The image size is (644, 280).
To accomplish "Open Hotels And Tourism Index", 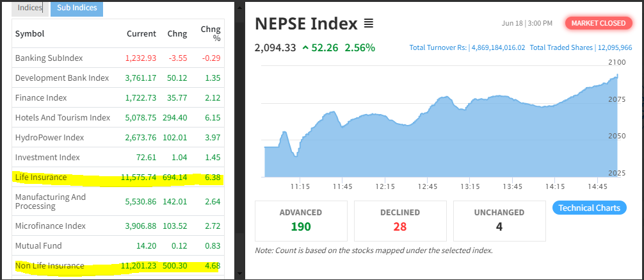I will pyautogui.click(x=63, y=117).
